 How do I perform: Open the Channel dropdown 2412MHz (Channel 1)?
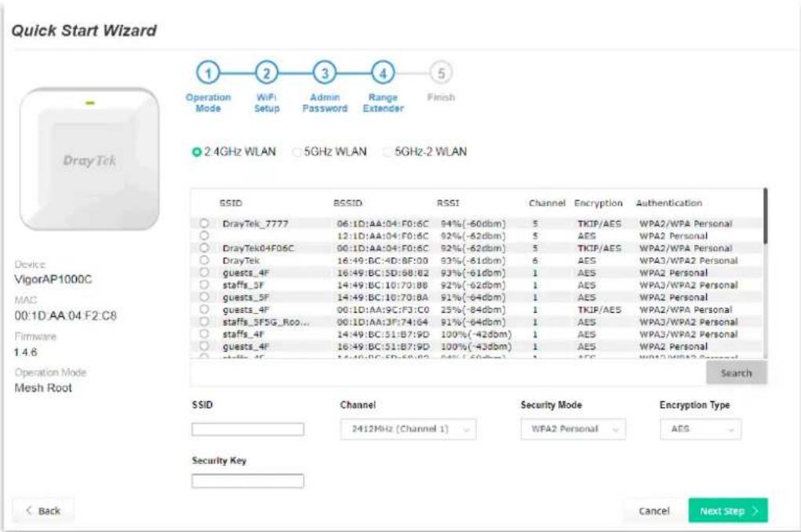[408, 429]
